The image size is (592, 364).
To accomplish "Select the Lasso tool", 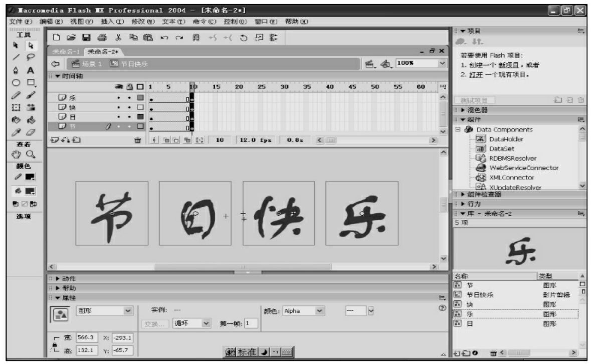I will (30, 57).
